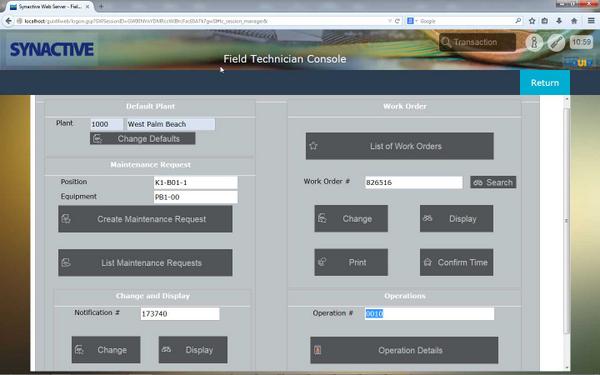
Task: Reload the page with the refresh icon
Action: [x=397, y=21]
